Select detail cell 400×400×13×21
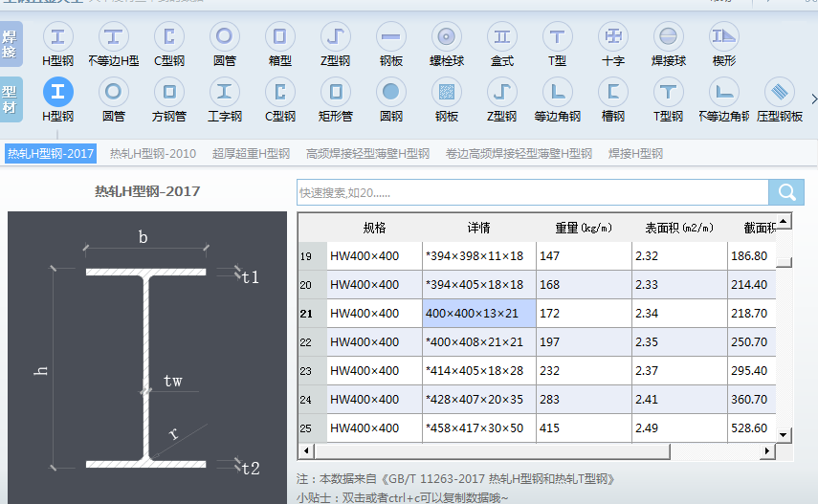The width and height of the screenshot is (818, 504). [479, 314]
